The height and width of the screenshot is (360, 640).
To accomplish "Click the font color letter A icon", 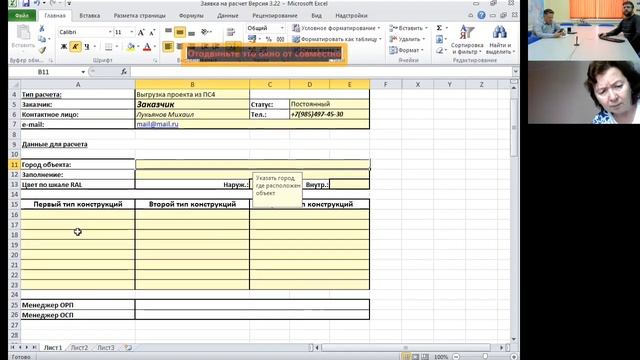I will 147,47.
